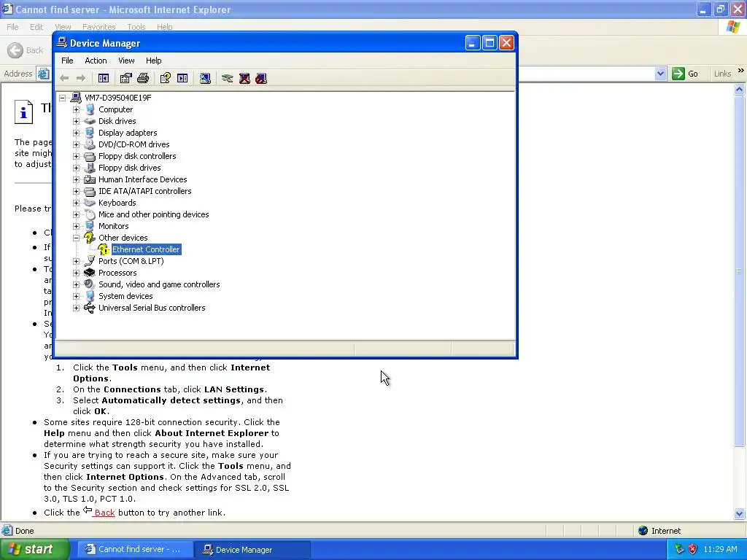Expand the Display adapters node
747x560 pixels.
76,133
